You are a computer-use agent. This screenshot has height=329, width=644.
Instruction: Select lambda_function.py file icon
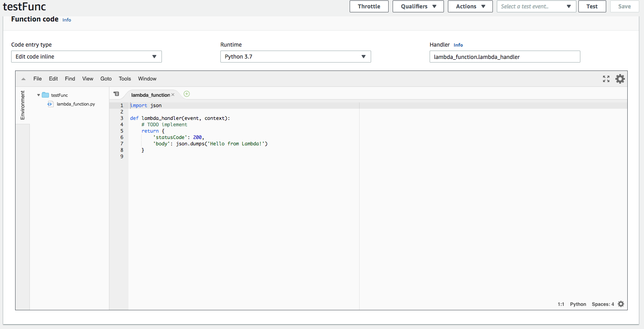pos(50,104)
